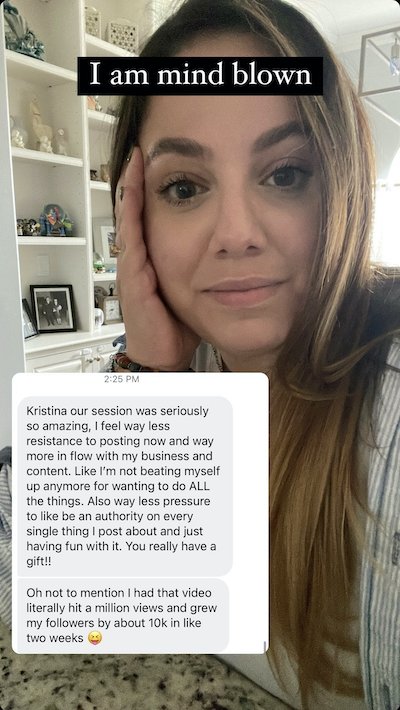Tap the small clock on lower shelf
The image size is (400, 710).
click(111, 309)
